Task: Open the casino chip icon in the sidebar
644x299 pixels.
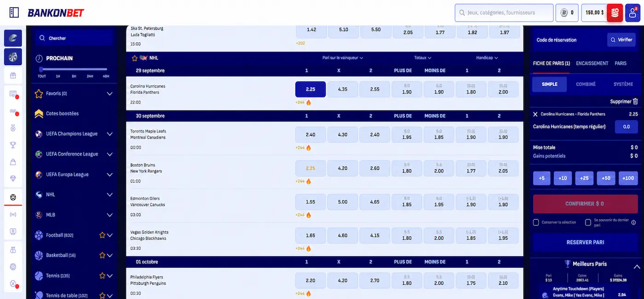Action: pyautogui.click(x=13, y=267)
